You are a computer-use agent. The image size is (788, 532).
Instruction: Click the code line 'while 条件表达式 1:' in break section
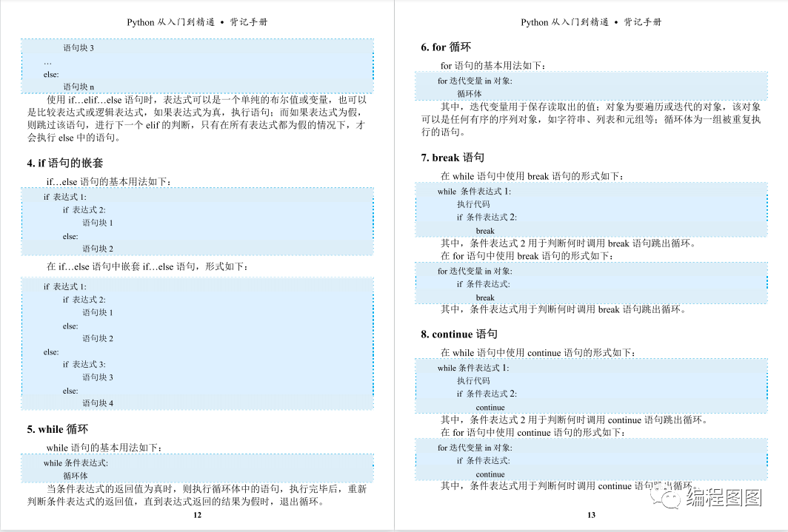(x=475, y=191)
